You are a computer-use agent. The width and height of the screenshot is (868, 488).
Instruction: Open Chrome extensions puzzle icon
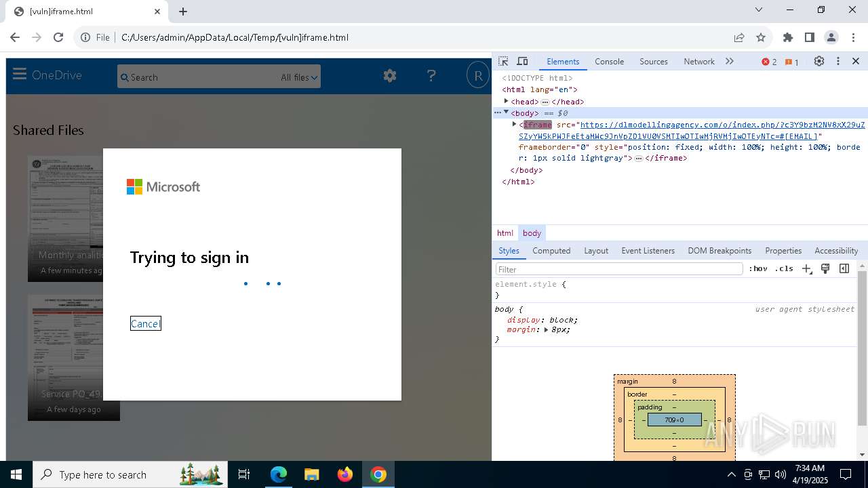(x=788, y=37)
